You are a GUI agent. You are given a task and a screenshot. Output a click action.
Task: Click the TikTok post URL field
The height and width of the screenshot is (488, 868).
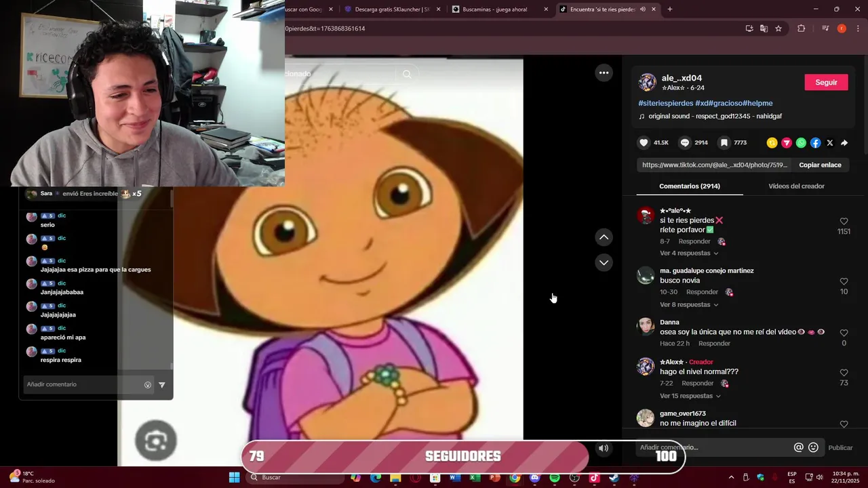click(715, 165)
